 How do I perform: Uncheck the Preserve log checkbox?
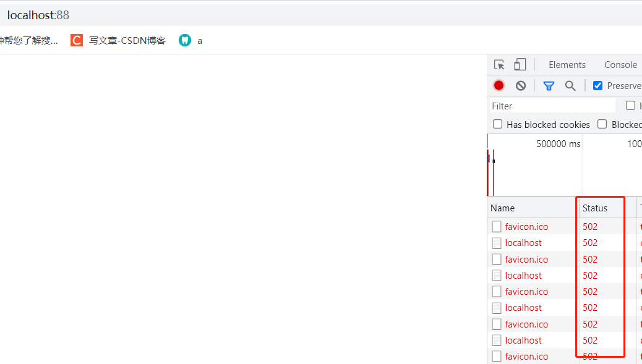tap(598, 85)
